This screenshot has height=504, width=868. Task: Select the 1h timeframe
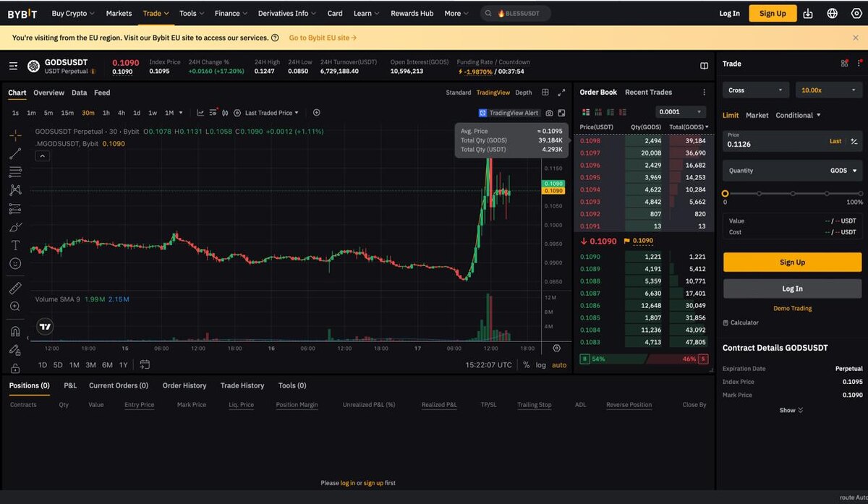[x=106, y=113]
